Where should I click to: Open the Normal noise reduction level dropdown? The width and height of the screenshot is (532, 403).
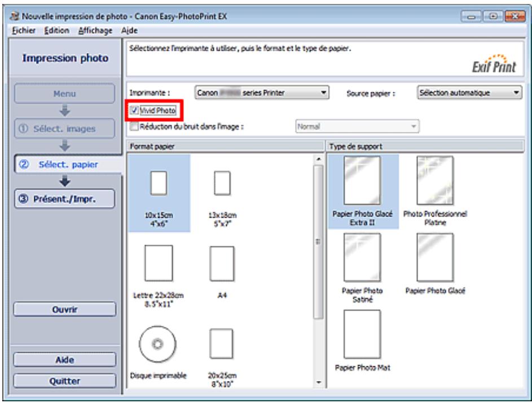point(357,126)
